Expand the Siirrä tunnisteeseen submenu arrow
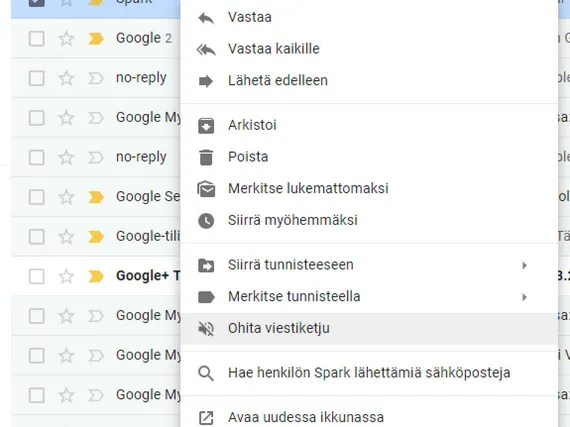 [524, 266]
